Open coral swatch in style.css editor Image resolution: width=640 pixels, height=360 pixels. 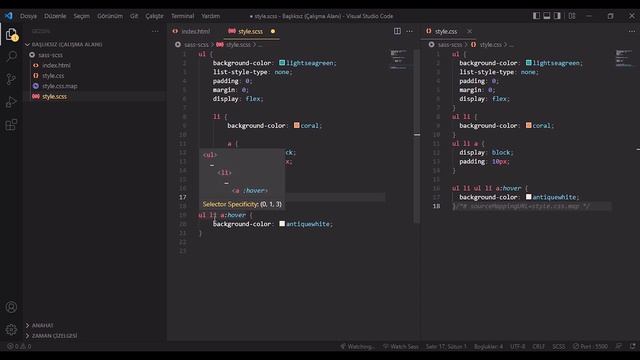(x=529, y=125)
